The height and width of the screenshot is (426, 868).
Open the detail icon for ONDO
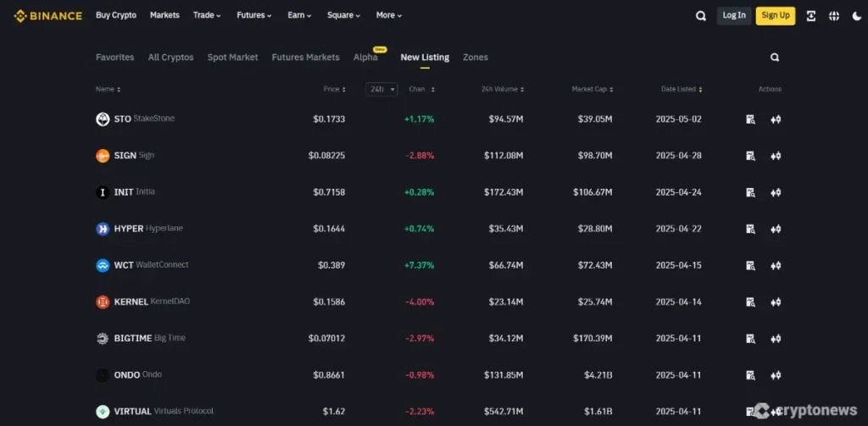(x=750, y=374)
